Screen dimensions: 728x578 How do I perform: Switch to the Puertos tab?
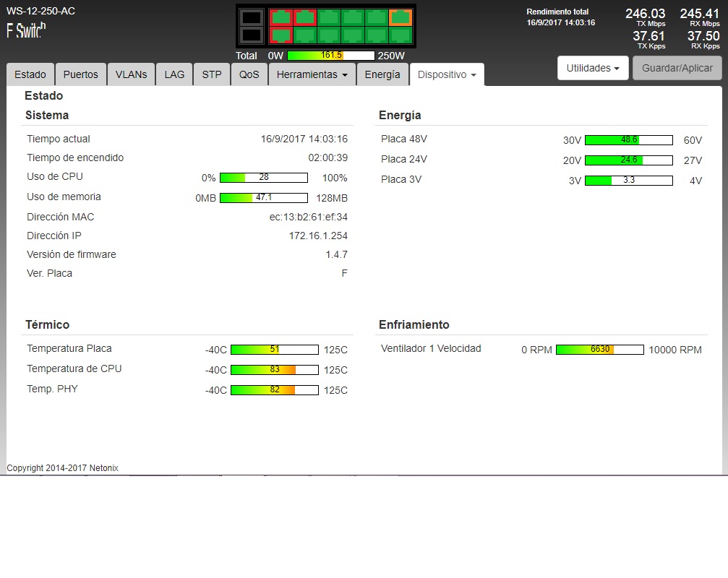[80, 74]
